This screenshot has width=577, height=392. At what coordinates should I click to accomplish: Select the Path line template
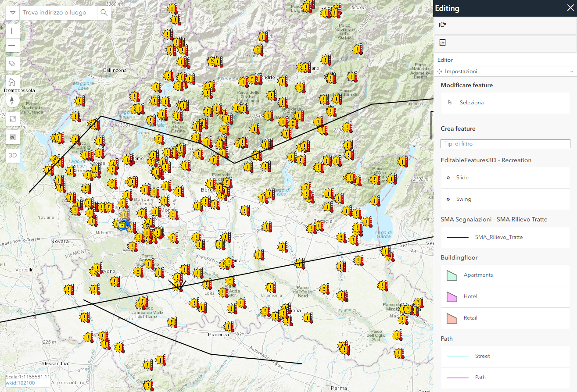tap(505, 378)
